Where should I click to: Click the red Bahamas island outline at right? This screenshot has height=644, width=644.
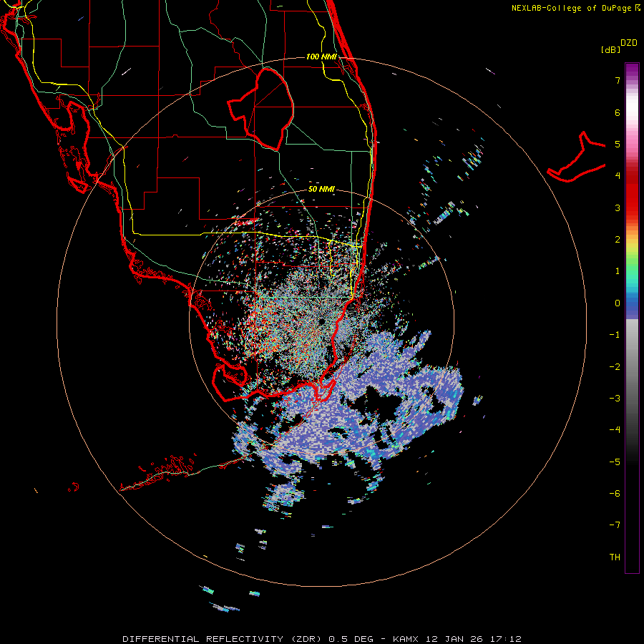(576, 157)
